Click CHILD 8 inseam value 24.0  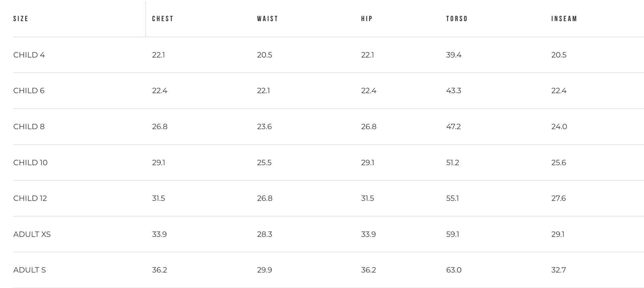tap(559, 127)
